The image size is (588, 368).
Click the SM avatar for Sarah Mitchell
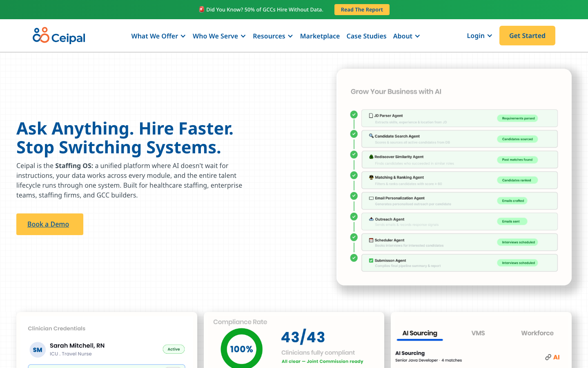(x=38, y=350)
